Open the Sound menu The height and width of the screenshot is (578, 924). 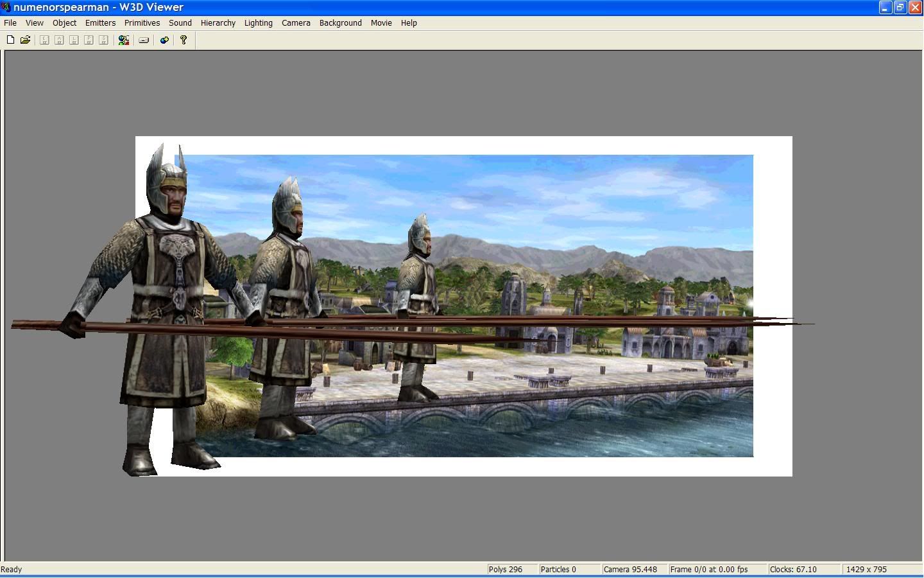[x=180, y=22]
